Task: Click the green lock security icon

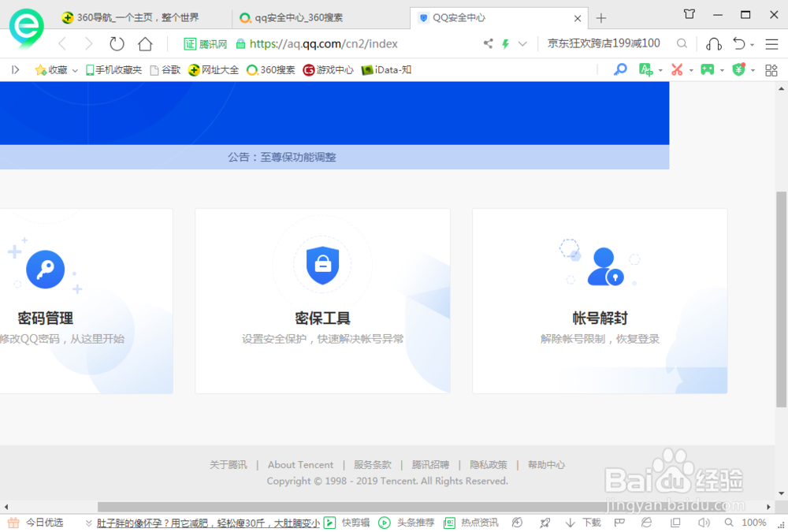Action: [x=240, y=44]
